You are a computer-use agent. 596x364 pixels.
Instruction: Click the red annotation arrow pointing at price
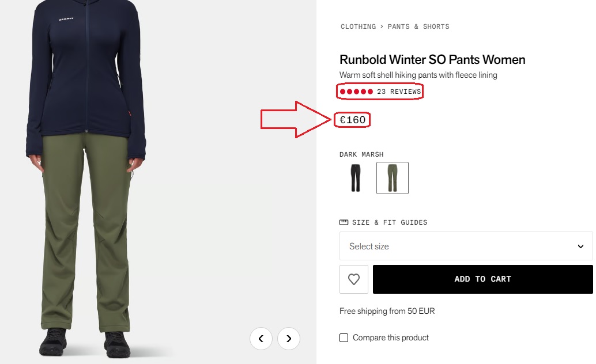[294, 120]
